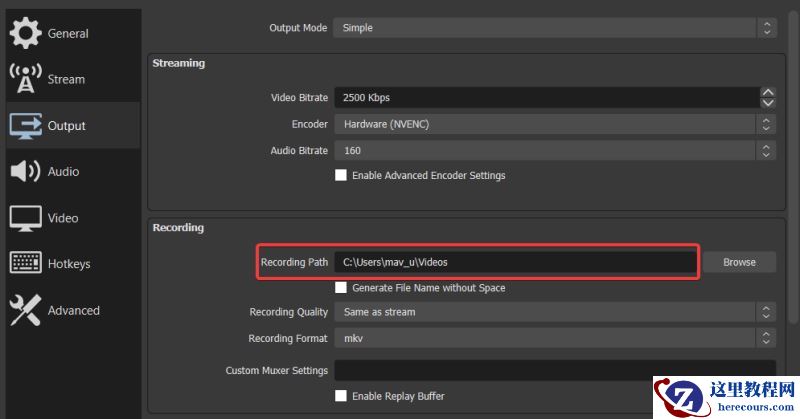Click the Recording section heading
This screenshot has width=800, height=419.
coord(178,228)
